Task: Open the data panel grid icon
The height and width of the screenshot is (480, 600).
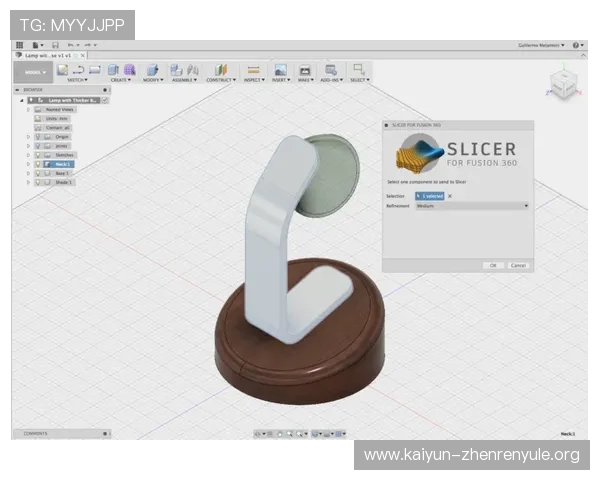Action: [20, 45]
